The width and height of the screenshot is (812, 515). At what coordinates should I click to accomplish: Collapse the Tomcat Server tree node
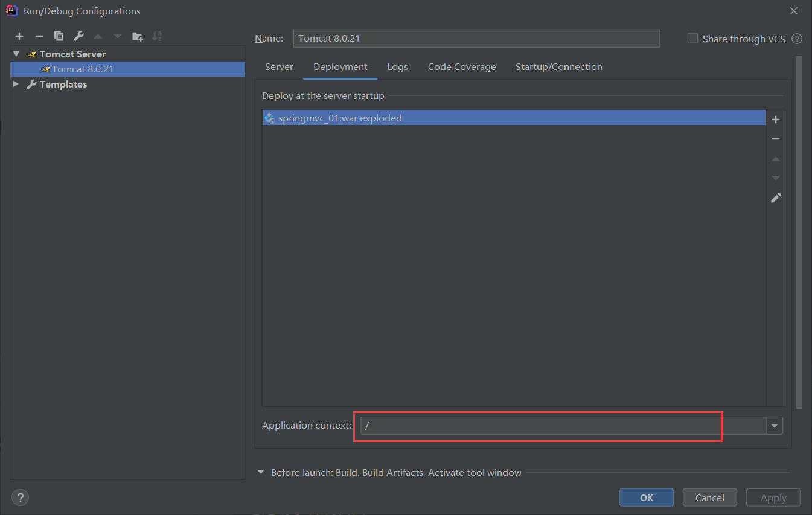(16, 54)
